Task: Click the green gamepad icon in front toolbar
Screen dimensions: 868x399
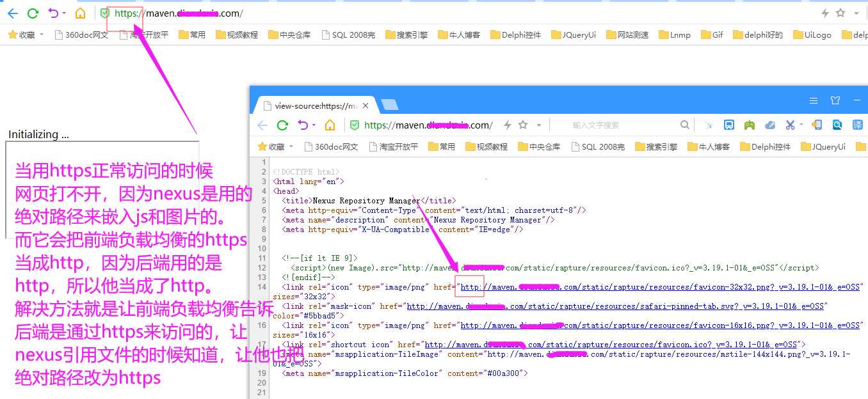Action: [x=750, y=125]
